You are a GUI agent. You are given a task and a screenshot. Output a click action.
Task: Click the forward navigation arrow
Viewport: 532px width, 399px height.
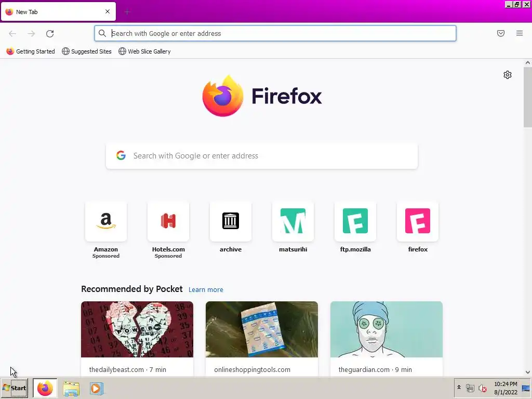(x=31, y=34)
